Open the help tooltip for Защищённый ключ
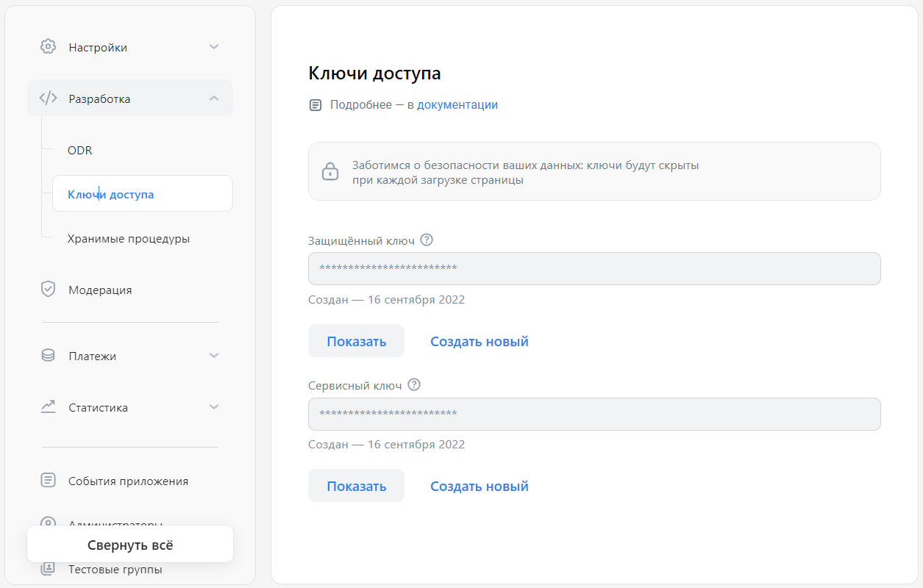 coord(427,240)
